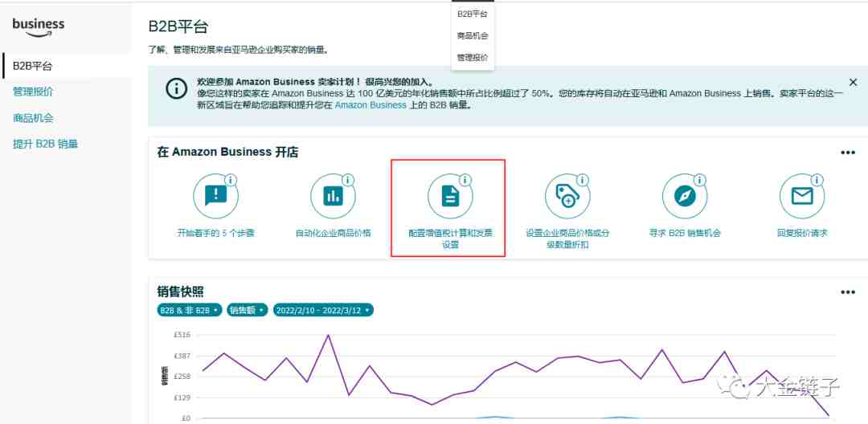Select 提升 B2B 销量 in the sidebar
This screenshot has height=424, width=868.
pyautogui.click(x=45, y=144)
